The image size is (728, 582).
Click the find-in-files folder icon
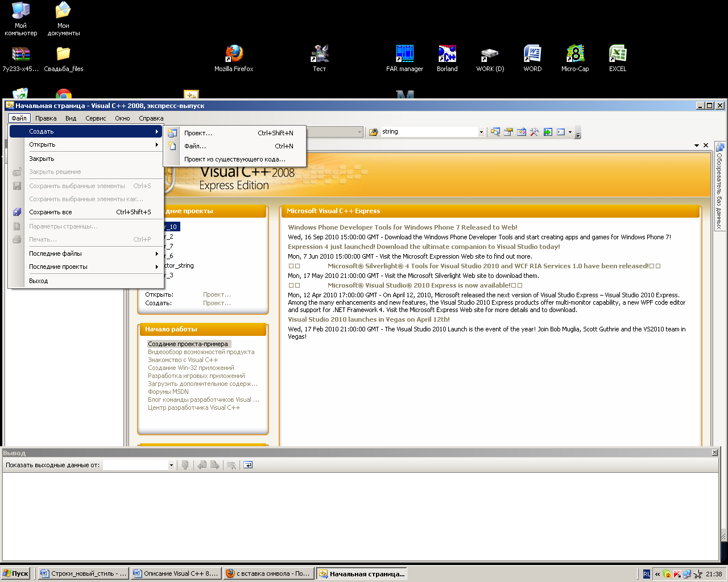click(373, 132)
